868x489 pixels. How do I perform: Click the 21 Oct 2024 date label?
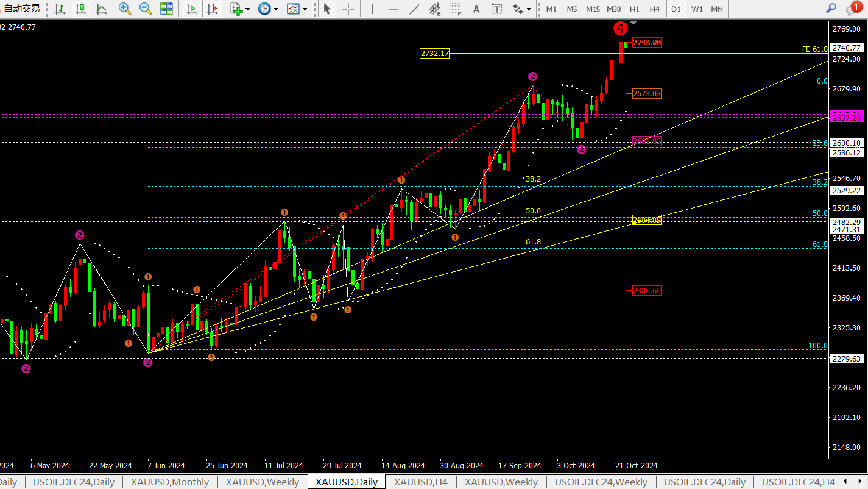click(x=637, y=465)
